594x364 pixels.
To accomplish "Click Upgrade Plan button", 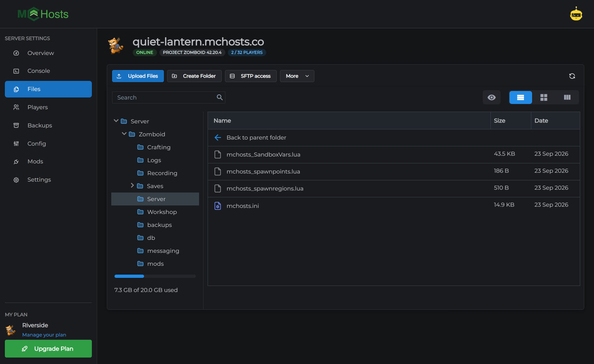I will [48, 349].
